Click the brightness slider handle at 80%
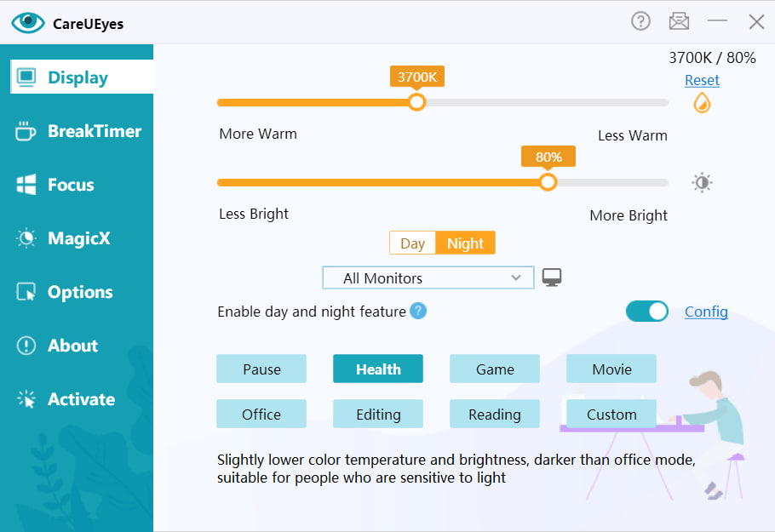 [548, 182]
